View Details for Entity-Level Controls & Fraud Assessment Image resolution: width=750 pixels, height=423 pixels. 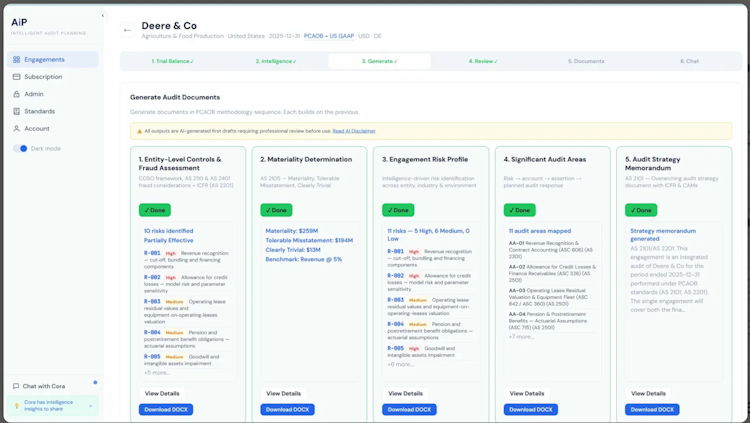pos(162,393)
